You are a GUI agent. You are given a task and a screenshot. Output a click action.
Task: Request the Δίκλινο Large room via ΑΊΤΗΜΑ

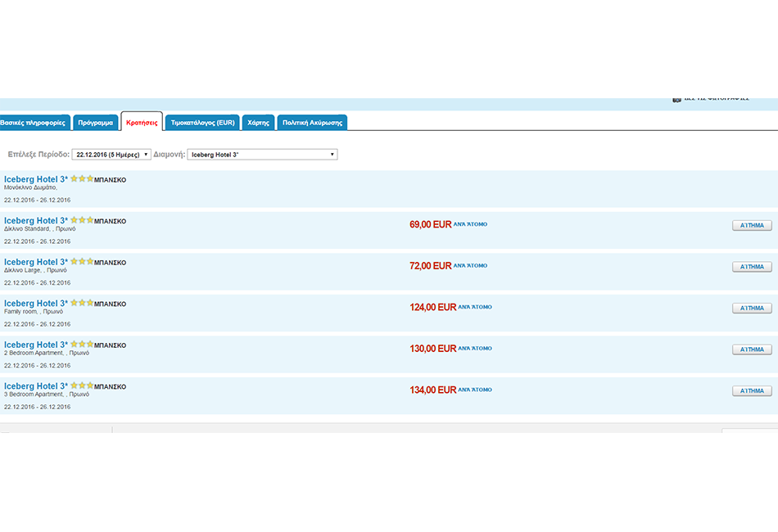(751, 267)
